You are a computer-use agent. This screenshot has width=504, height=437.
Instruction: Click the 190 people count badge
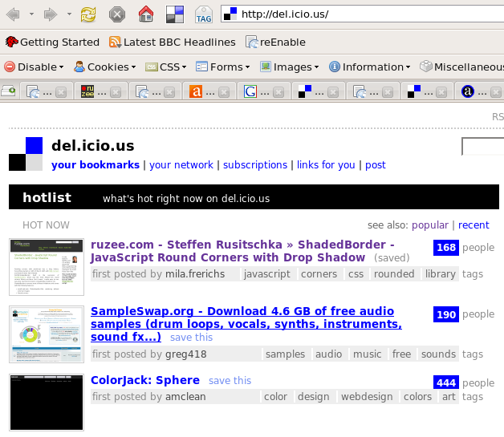click(446, 314)
